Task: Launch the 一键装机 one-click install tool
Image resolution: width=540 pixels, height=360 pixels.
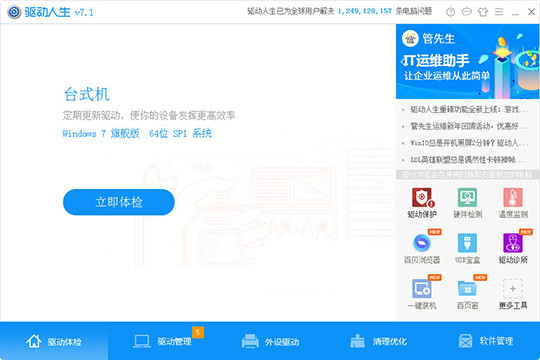Action: coord(422,294)
